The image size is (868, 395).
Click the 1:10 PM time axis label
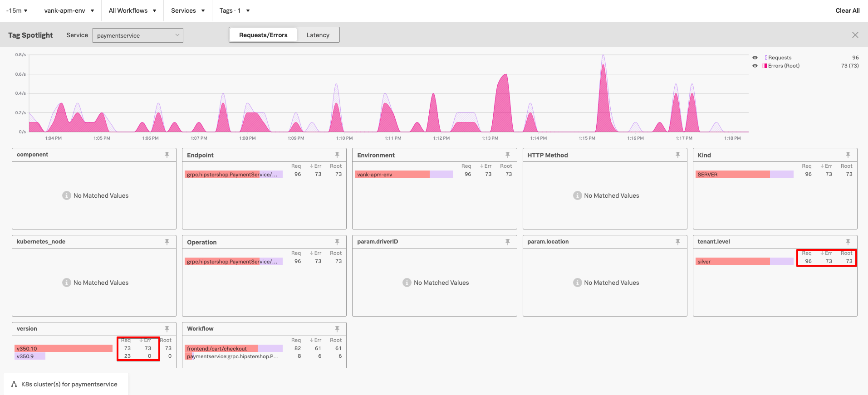click(x=344, y=138)
